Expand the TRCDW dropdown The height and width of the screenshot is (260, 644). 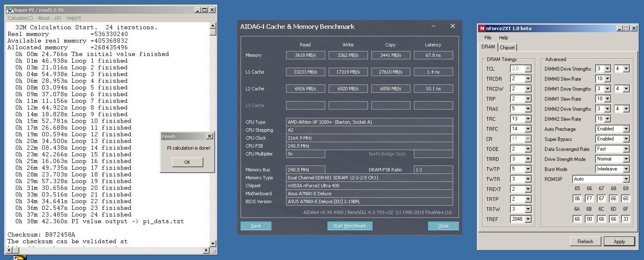click(528, 89)
